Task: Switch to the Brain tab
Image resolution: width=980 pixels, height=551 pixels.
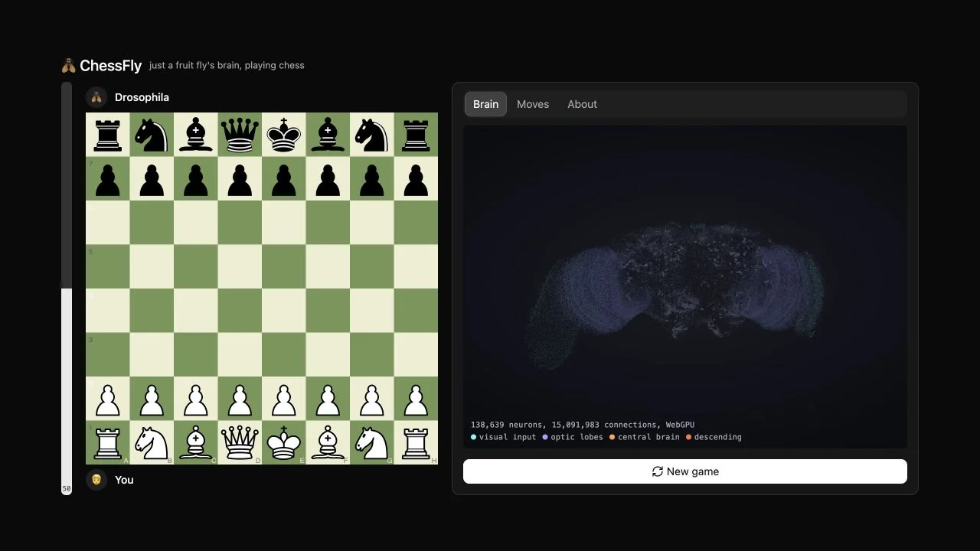Action: [x=485, y=104]
